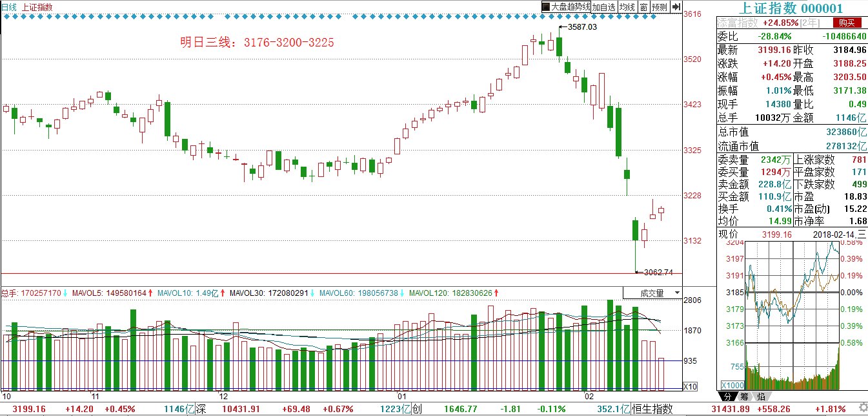The image size is (868, 416).
Task: Click the 下跌家数 value 499
Action: pyautogui.click(x=859, y=184)
